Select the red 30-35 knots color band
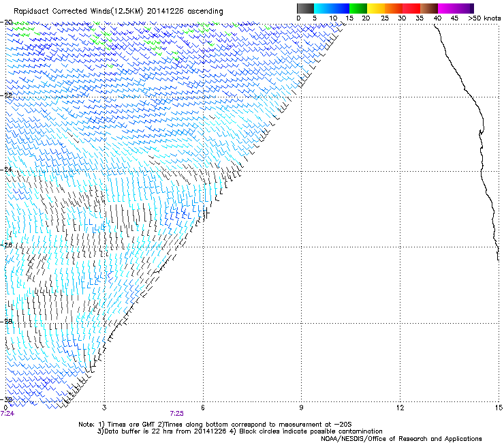This screenshot has height=443, width=504. [411, 8]
